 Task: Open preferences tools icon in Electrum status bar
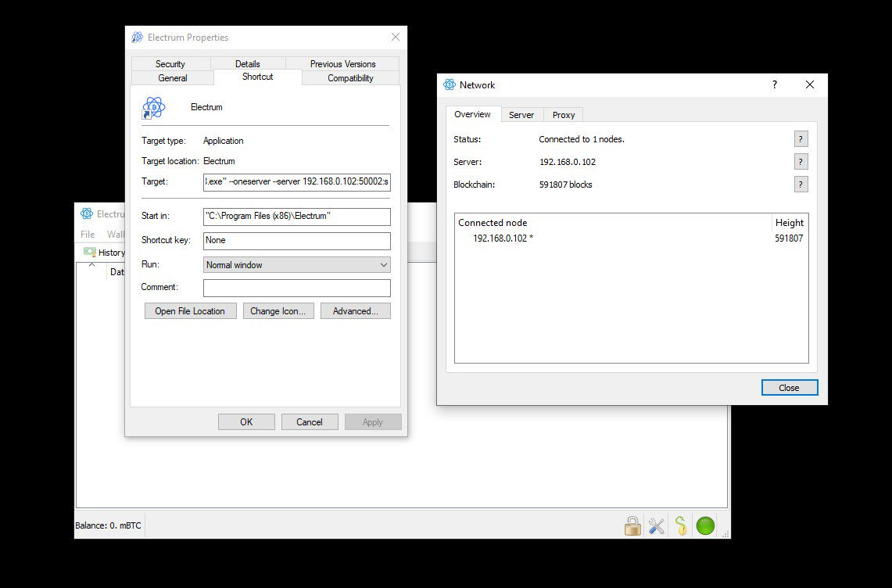coord(657,525)
